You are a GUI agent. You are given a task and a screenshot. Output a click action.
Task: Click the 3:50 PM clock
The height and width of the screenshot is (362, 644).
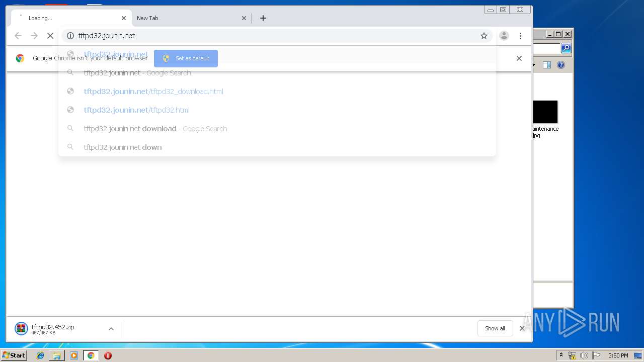coord(618,355)
